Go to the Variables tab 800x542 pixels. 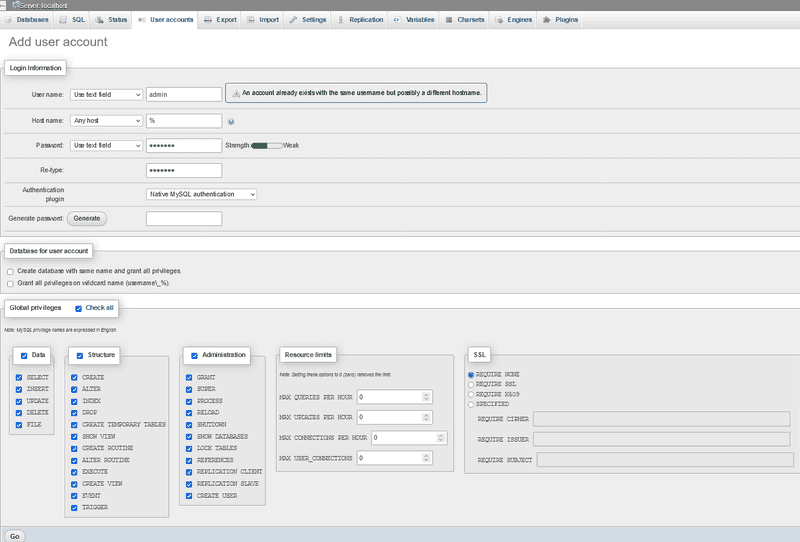pos(414,20)
